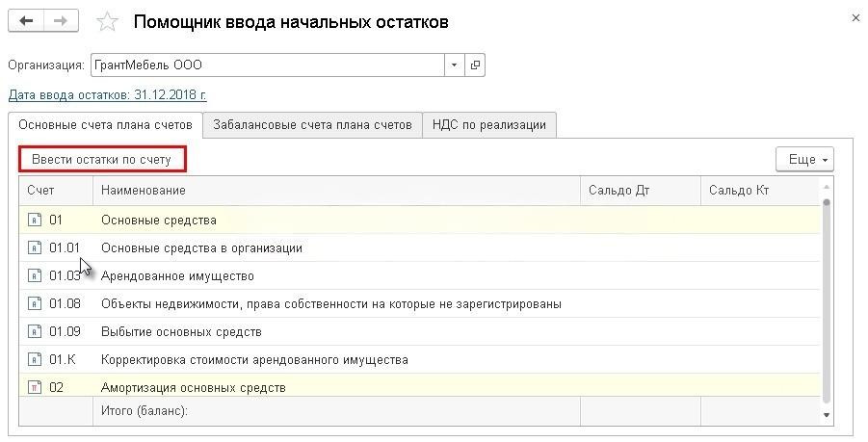Click account number 02 cell
The width and height of the screenshot is (868, 442).
[x=56, y=387]
